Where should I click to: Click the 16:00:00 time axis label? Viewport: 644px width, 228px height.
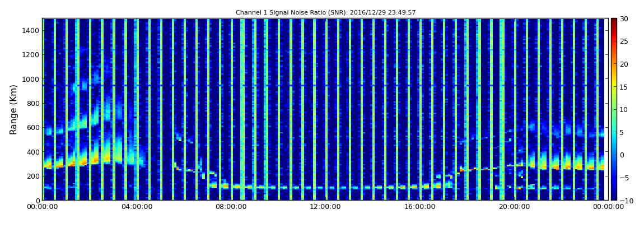419,207
